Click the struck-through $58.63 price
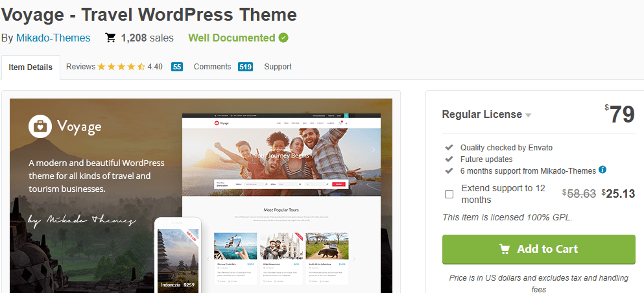 tap(578, 194)
